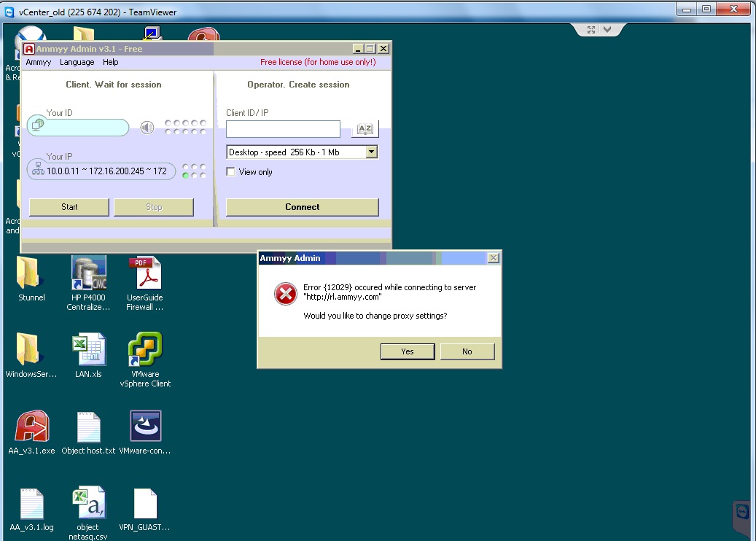Click the TeamViewer fullscreen toolbar icon
Image resolution: width=756 pixels, height=541 pixels.
coord(591,29)
